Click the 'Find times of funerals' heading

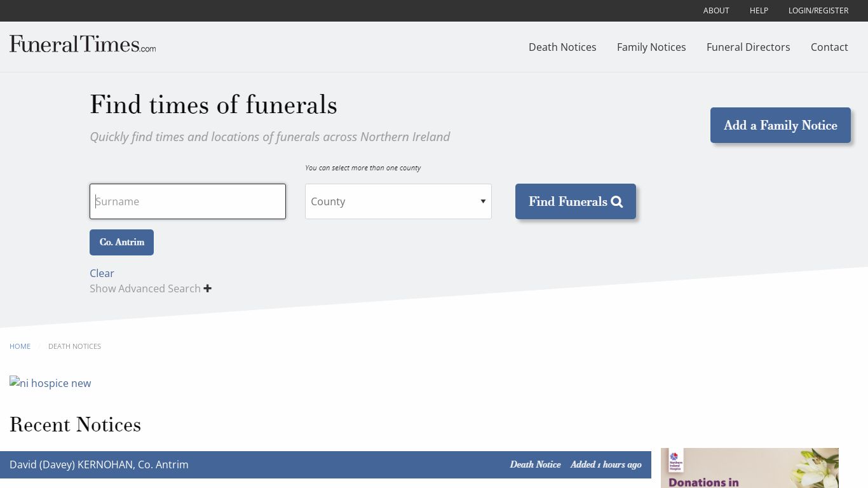click(214, 105)
